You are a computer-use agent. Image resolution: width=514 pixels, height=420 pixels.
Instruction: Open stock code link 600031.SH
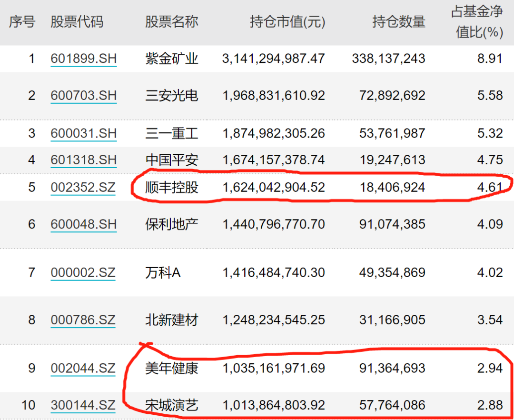click(x=84, y=133)
